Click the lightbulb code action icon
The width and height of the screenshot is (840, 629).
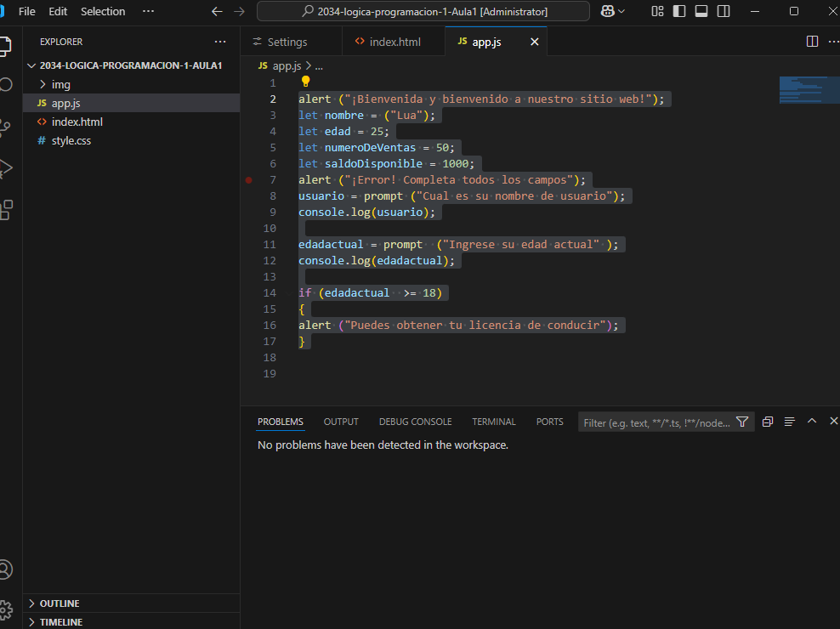[x=305, y=82]
